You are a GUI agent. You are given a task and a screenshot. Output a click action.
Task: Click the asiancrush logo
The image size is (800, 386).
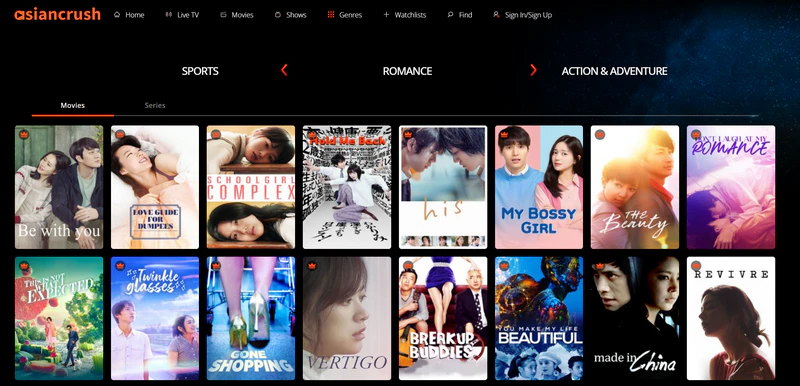[57, 14]
